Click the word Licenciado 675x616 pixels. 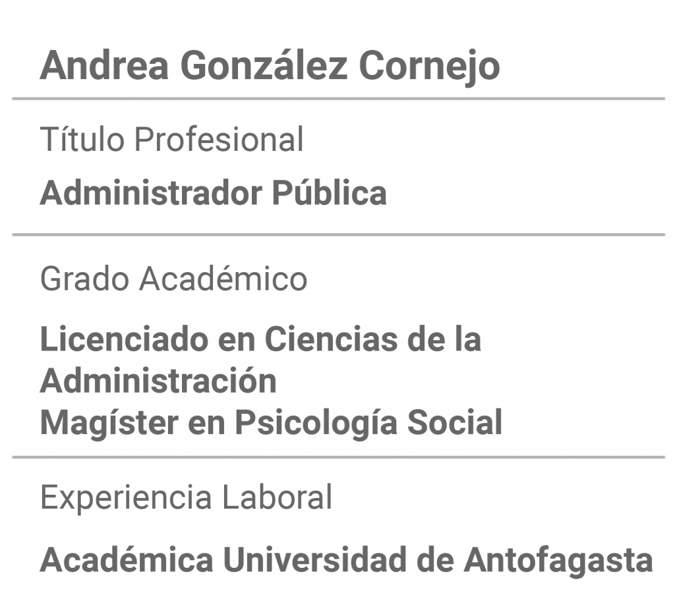125,339
